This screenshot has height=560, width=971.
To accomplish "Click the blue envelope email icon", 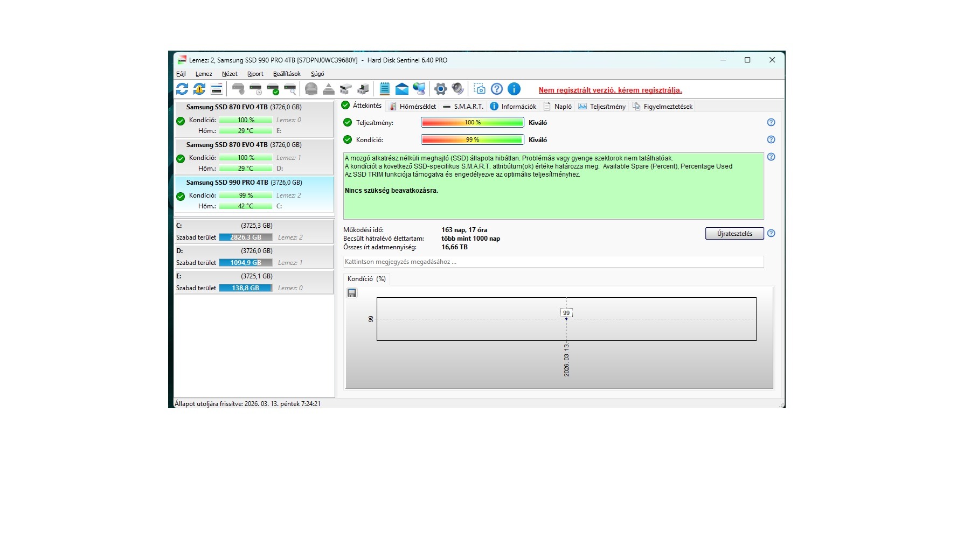I will pyautogui.click(x=402, y=89).
